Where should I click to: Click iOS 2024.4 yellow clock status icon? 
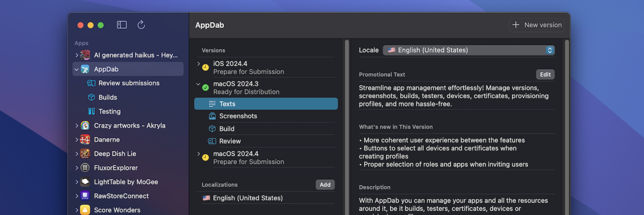click(206, 68)
